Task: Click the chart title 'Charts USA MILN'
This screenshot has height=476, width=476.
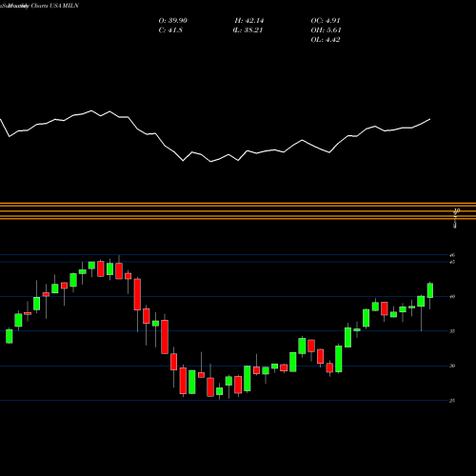Action: 55,6
